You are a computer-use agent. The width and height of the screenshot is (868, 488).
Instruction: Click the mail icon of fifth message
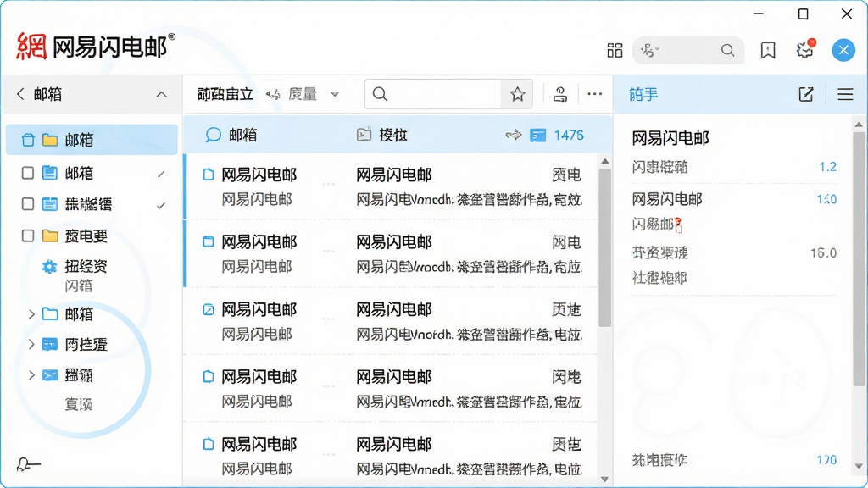pos(209,444)
